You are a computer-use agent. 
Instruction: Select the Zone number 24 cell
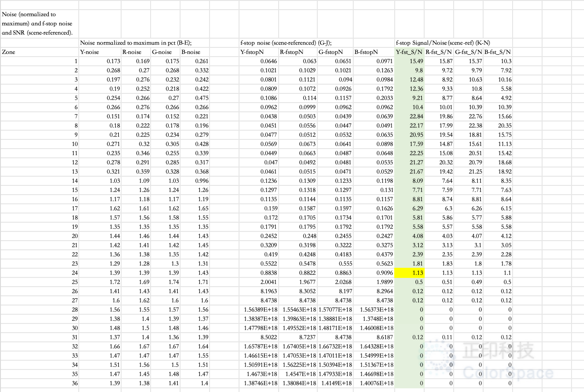click(x=40, y=273)
